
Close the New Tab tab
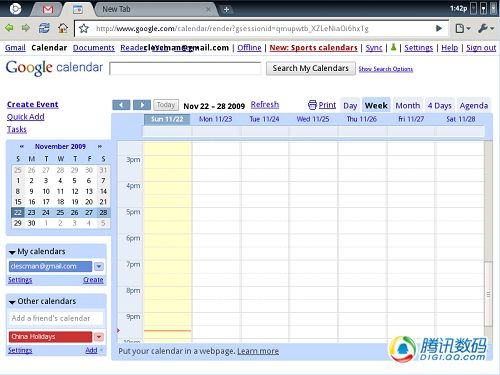coord(208,9)
